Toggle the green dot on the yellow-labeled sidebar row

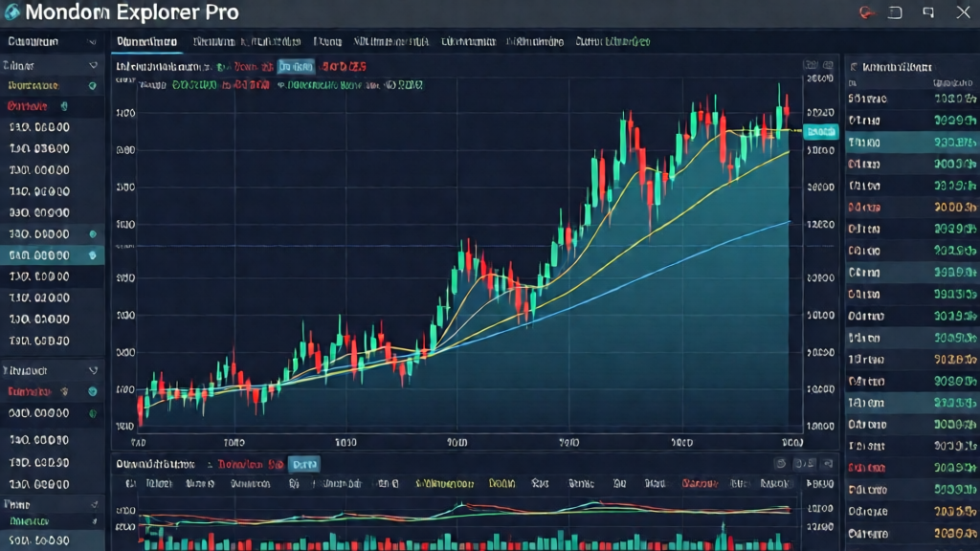click(93, 86)
